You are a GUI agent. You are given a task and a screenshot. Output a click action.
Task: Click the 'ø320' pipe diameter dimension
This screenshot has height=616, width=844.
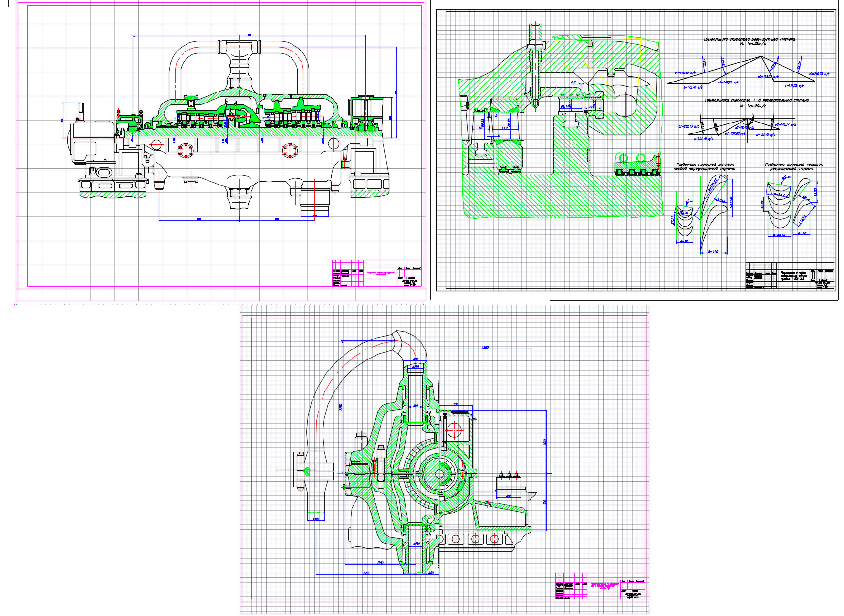click(x=315, y=519)
